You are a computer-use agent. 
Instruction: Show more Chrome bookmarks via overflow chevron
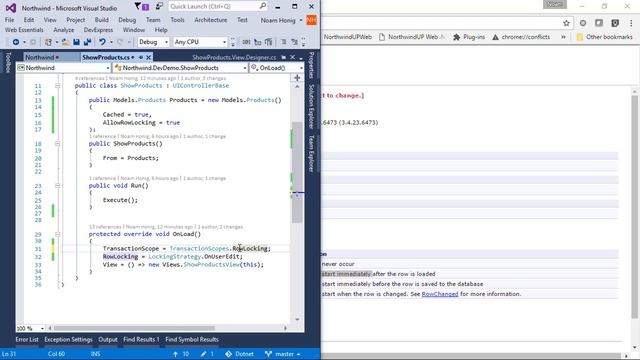click(x=563, y=37)
